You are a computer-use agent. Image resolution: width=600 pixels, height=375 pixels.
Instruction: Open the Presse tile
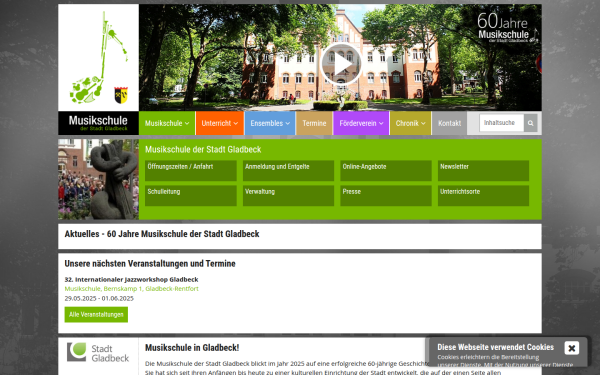coord(386,196)
